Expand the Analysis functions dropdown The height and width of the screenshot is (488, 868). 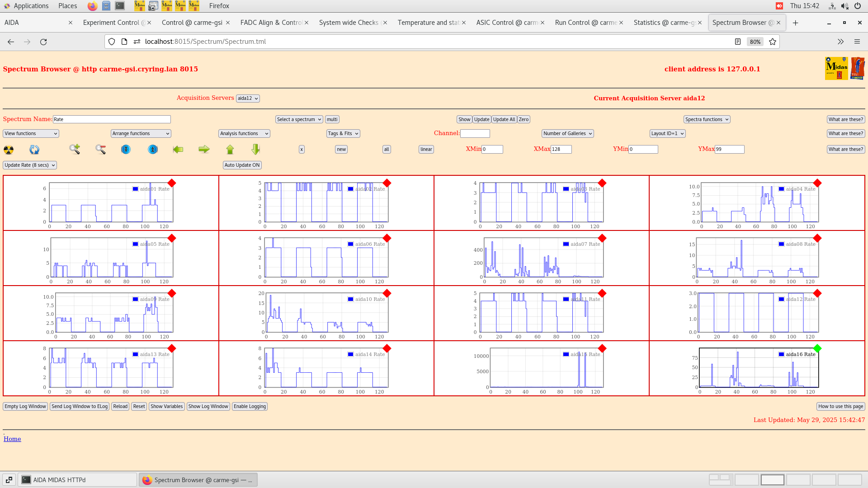tap(244, 133)
